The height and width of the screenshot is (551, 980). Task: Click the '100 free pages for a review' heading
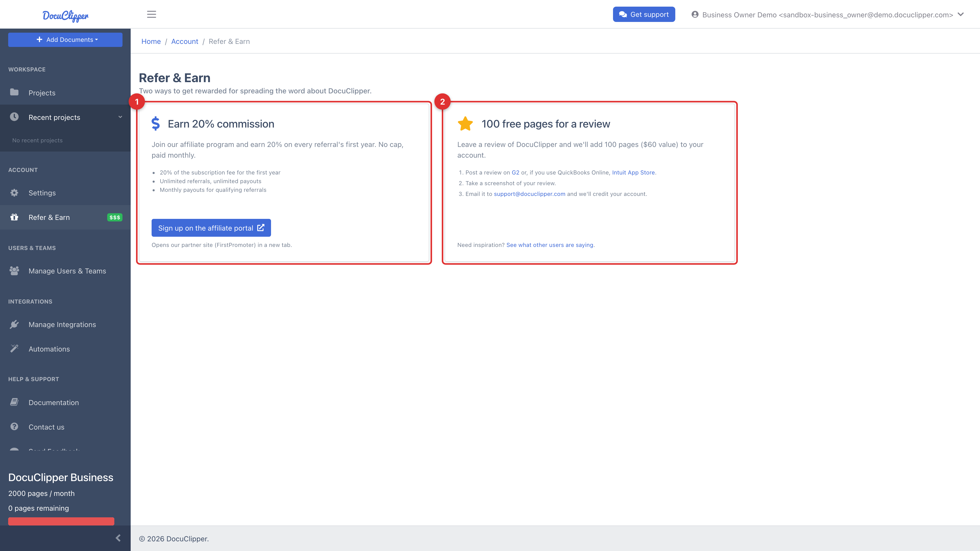[x=546, y=124]
